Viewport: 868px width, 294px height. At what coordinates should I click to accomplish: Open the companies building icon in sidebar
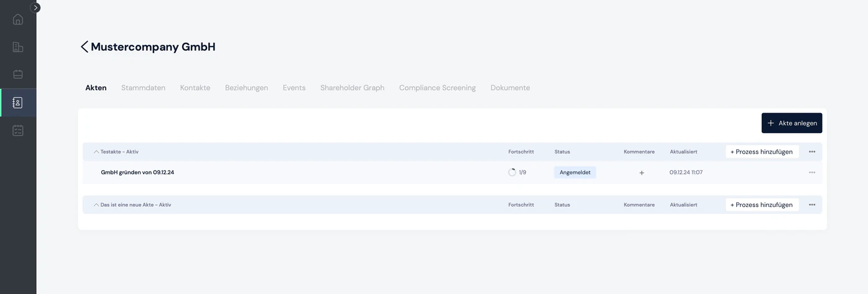click(18, 47)
